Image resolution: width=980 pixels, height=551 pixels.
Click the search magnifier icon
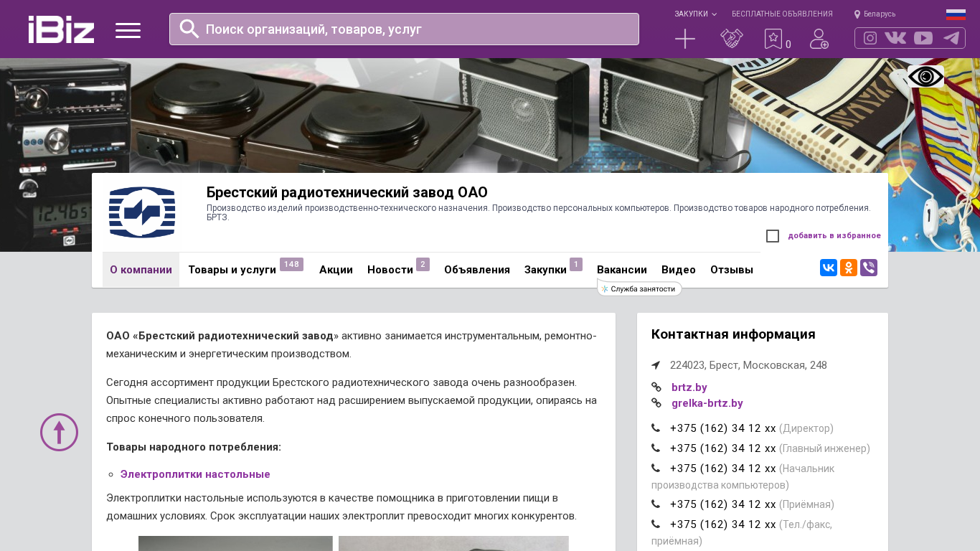pos(189,29)
